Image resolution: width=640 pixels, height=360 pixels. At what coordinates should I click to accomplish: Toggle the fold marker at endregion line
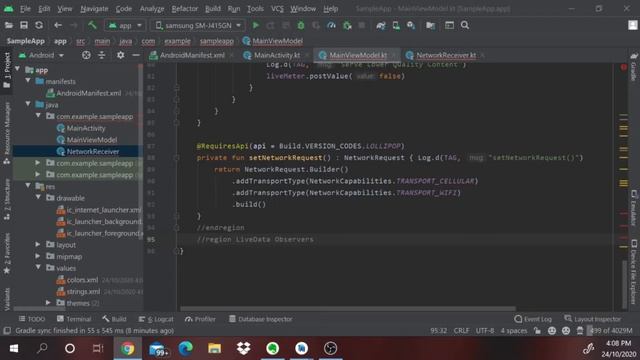tap(176, 228)
